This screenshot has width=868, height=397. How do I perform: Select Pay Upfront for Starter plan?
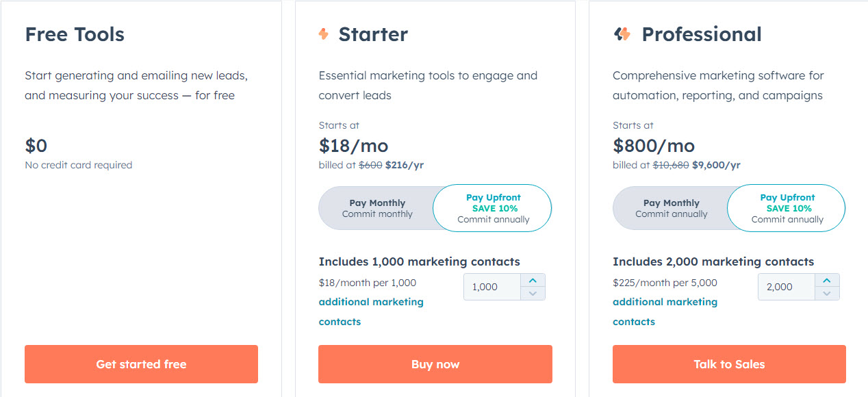coord(493,208)
